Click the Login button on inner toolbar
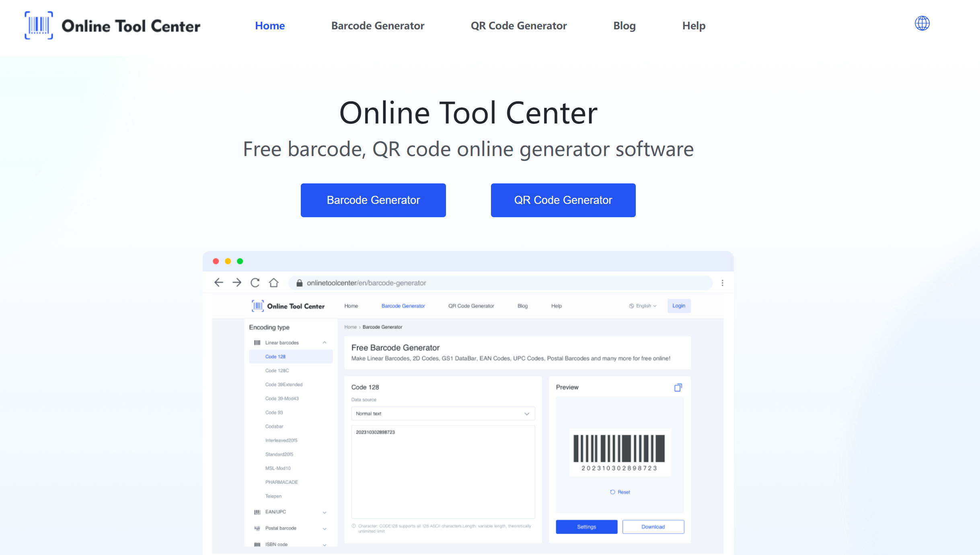 pos(678,306)
